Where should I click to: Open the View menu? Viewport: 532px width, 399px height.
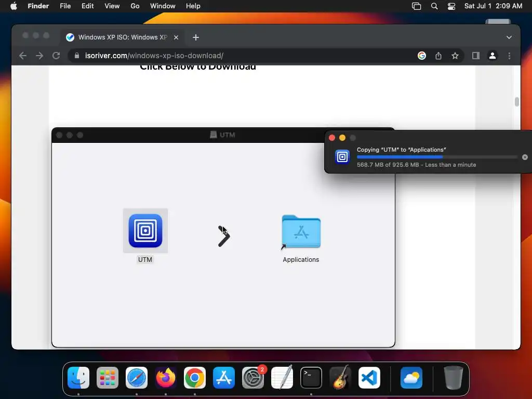pos(112,6)
